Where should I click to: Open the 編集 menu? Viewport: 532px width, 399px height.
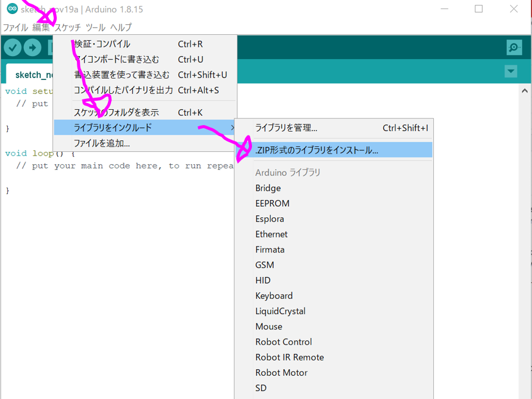[x=41, y=27]
